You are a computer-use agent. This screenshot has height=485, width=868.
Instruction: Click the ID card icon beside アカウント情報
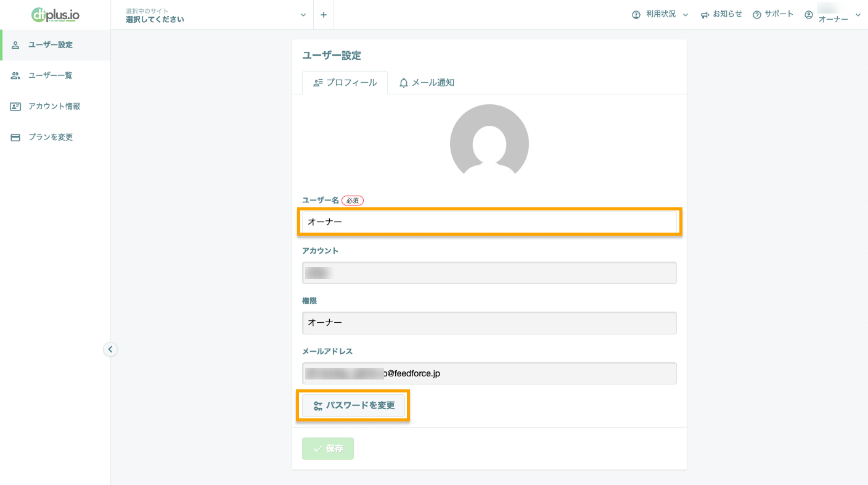pos(15,106)
